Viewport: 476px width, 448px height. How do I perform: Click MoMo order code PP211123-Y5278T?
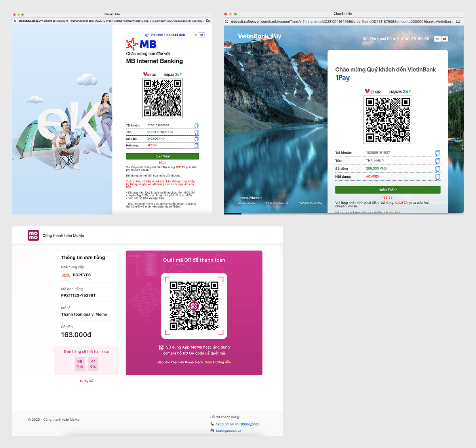coord(78,295)
